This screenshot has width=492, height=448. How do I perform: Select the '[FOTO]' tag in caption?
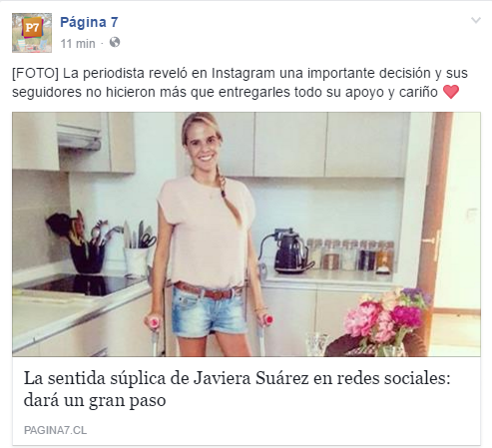(x=35, y=73)
